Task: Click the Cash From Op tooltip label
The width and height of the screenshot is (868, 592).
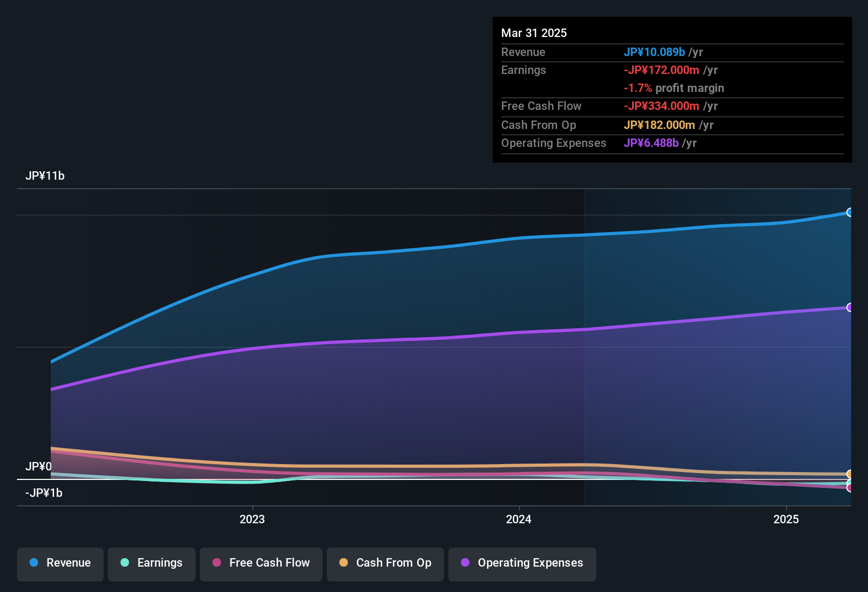Action: 539,125
